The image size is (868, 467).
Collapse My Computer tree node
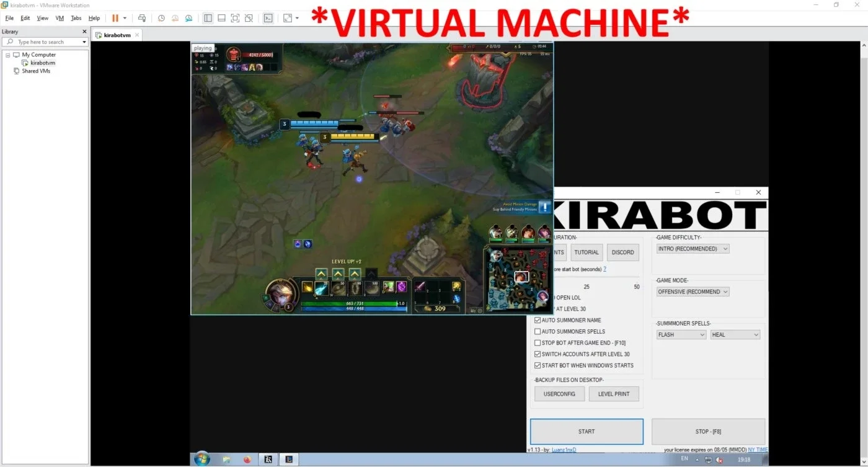(x=8, y=55)
